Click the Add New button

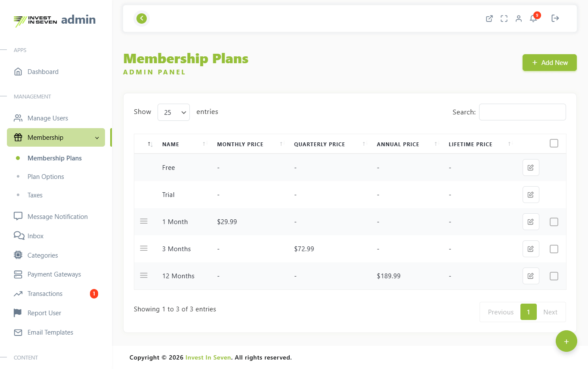[549, 63]
